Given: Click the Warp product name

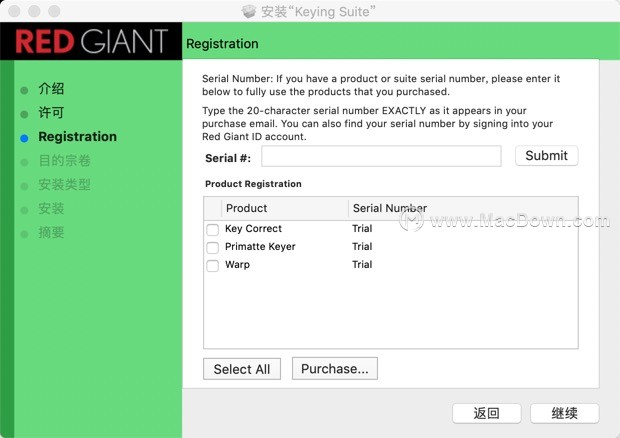Looking at the screenshot, I should pyautogui.click(x=237, y=265).
